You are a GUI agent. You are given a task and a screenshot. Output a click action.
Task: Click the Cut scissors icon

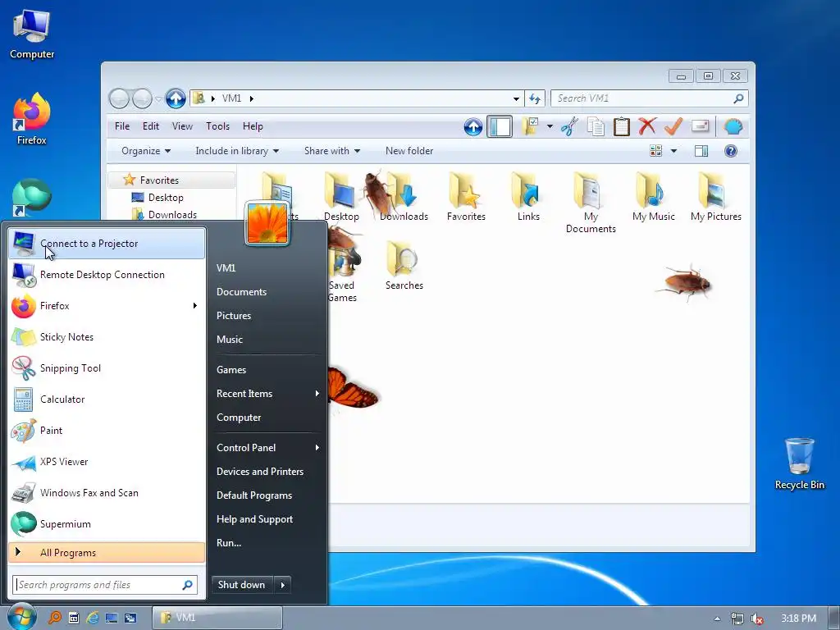[x=569, y=127]
